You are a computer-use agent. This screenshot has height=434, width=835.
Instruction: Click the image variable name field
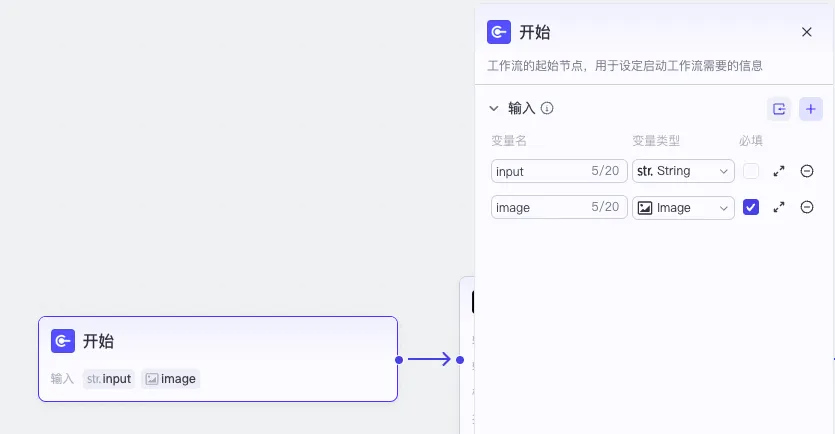pos(559,207)
